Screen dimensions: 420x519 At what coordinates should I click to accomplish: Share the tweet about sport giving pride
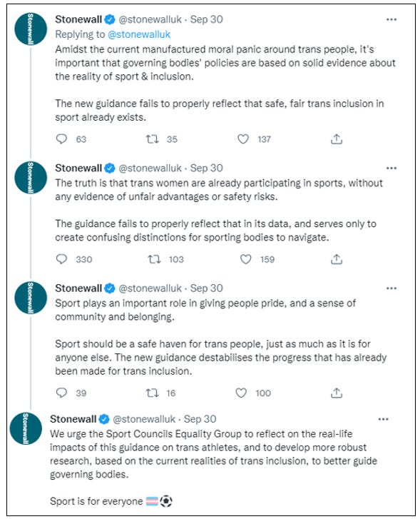click(x=337, y=393)
